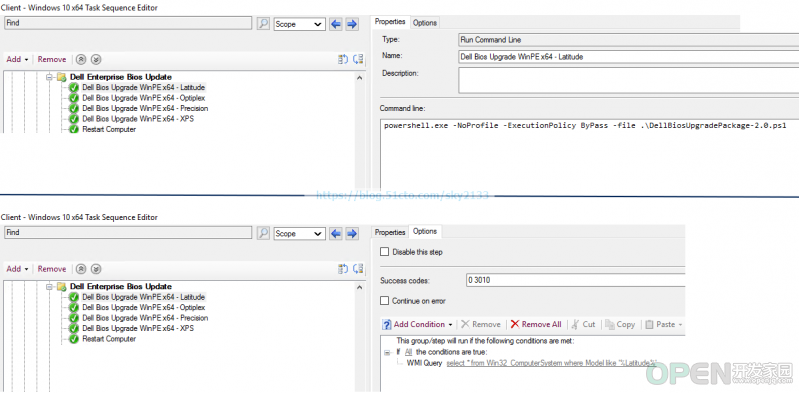This screenshot has width=799, height=393.
Task: Open the Paste dropdown arrow in the conditions toolbar
Action: (681, 325)
